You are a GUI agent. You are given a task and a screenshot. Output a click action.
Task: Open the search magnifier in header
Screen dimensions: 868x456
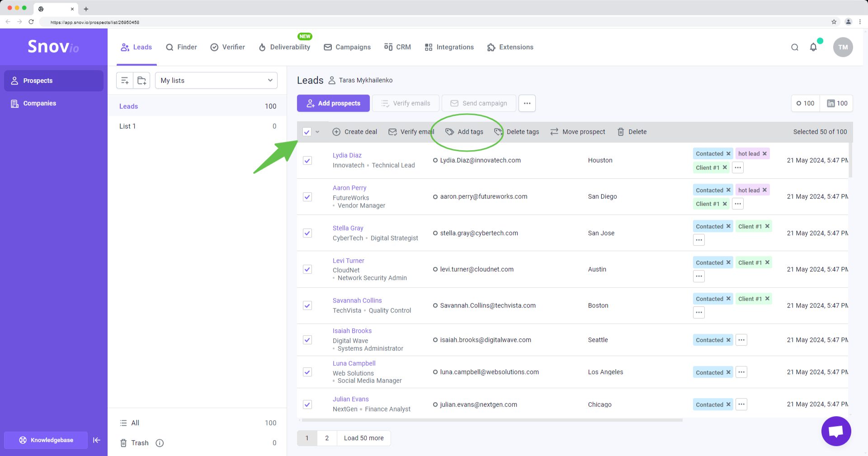[x=794, y=47]
